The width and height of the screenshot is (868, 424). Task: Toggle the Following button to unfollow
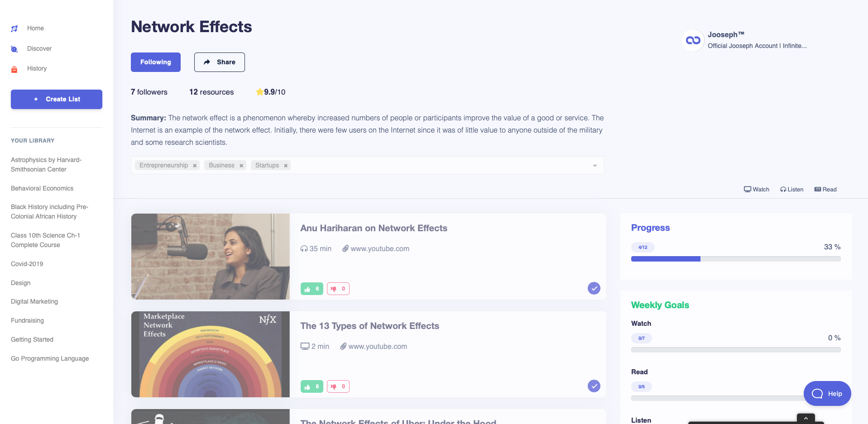pos(156,62)
